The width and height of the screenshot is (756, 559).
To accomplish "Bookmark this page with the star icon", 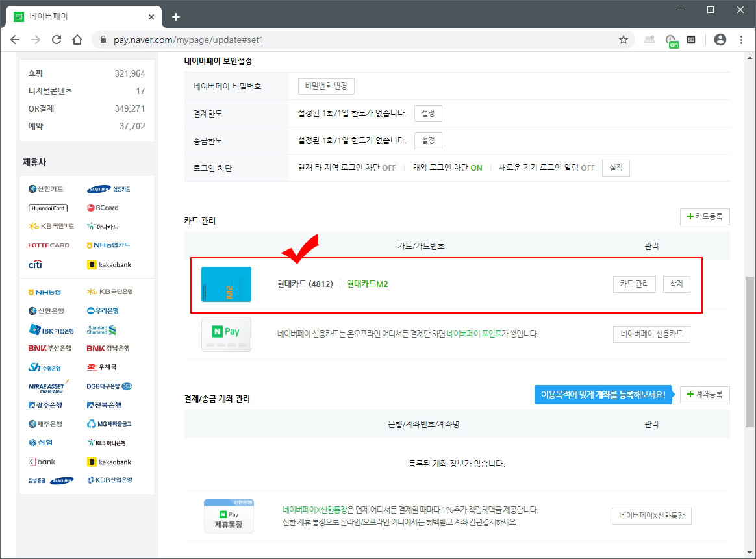I will tap(624, 40).
